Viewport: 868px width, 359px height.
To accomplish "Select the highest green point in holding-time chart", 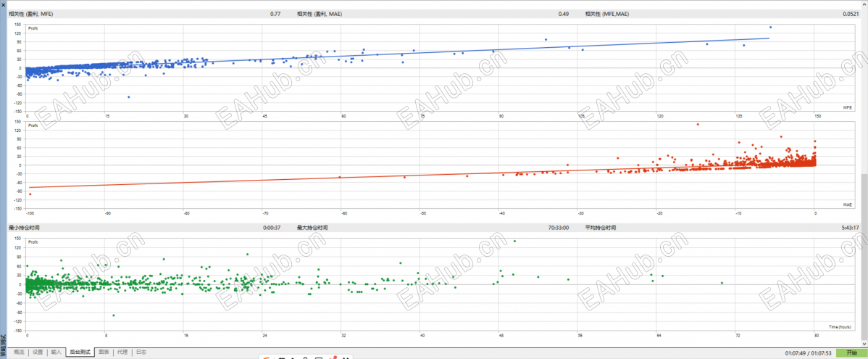I will [514, 241].
